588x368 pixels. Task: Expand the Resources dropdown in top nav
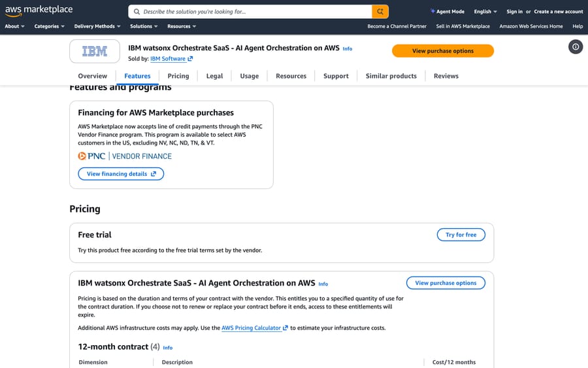pyautogui.click(x=182, y=26)
